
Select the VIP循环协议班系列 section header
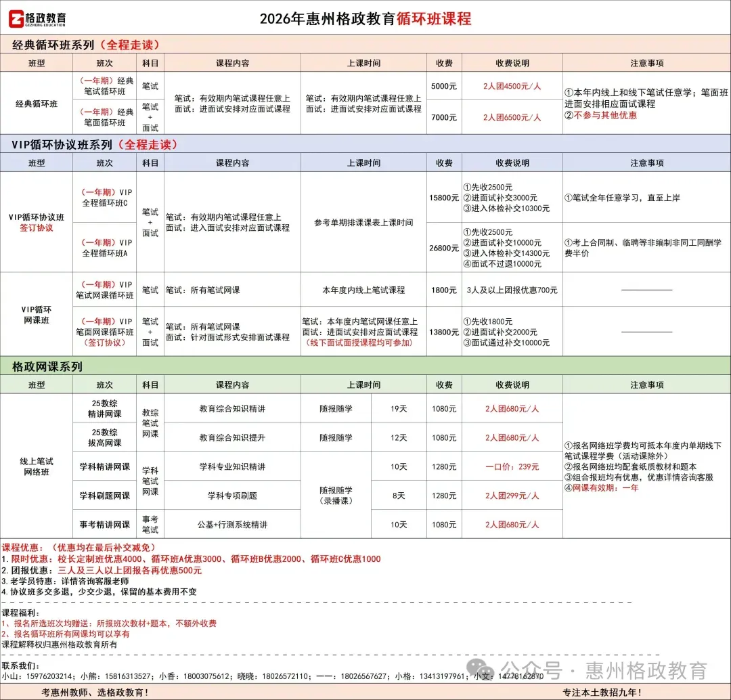365,145
